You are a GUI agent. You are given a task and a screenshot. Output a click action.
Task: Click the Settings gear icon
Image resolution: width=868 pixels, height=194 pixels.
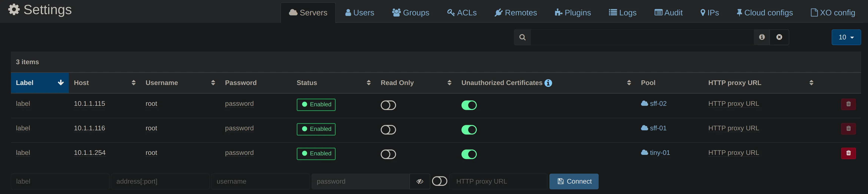[x=14, y=9]
